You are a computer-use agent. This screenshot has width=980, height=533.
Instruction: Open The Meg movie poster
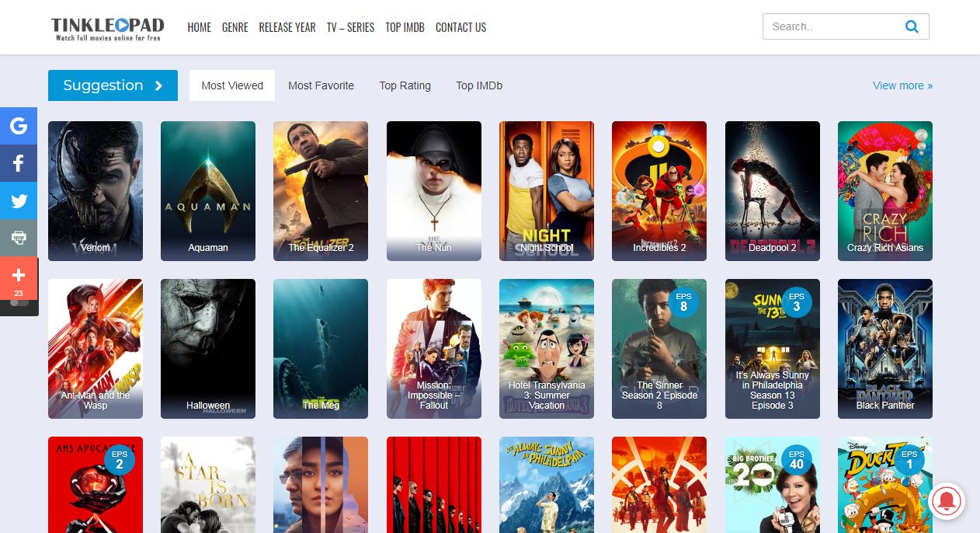click(321, 349)
